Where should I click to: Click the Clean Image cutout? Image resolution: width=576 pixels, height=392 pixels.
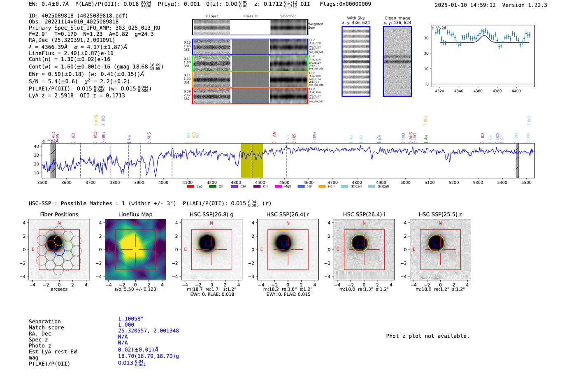pos(397,61)
